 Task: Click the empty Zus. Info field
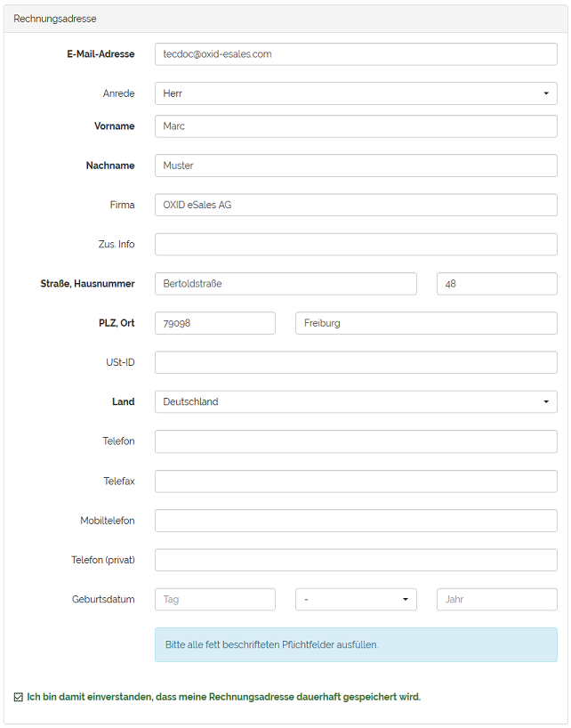[x=356, y=244]
